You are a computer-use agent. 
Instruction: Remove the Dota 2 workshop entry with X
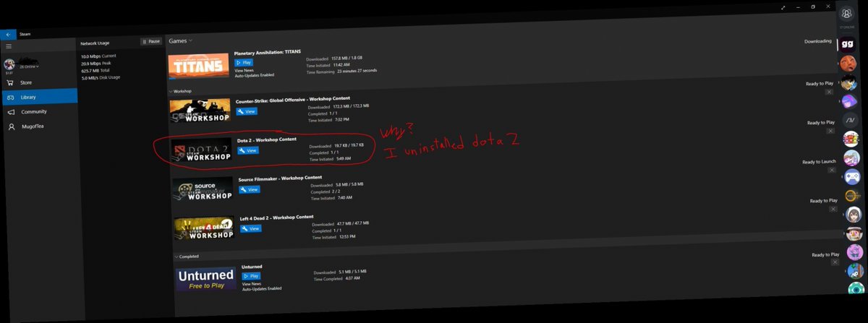pos(830,131)
